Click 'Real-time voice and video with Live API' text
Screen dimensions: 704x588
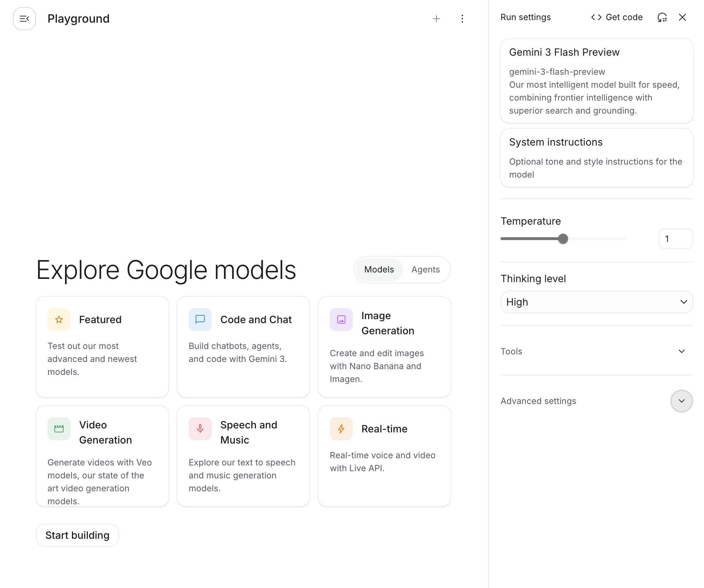click(383, 462)
